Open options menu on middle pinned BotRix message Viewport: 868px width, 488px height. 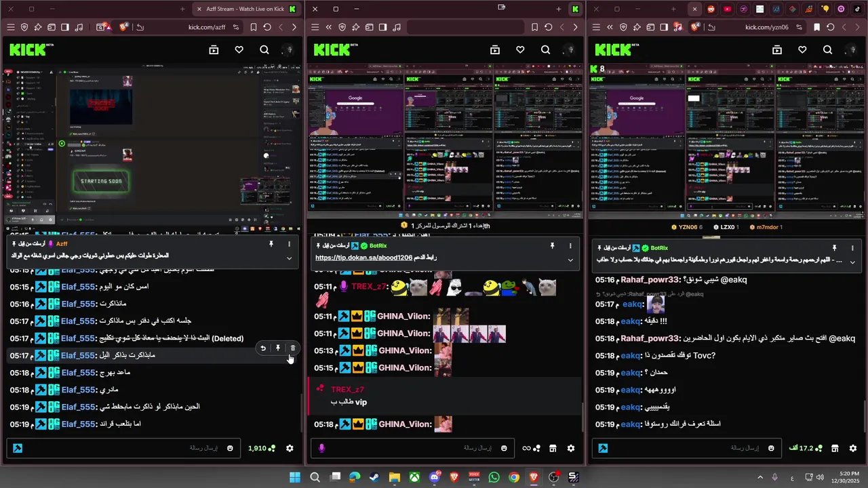(x=570, y=245)
